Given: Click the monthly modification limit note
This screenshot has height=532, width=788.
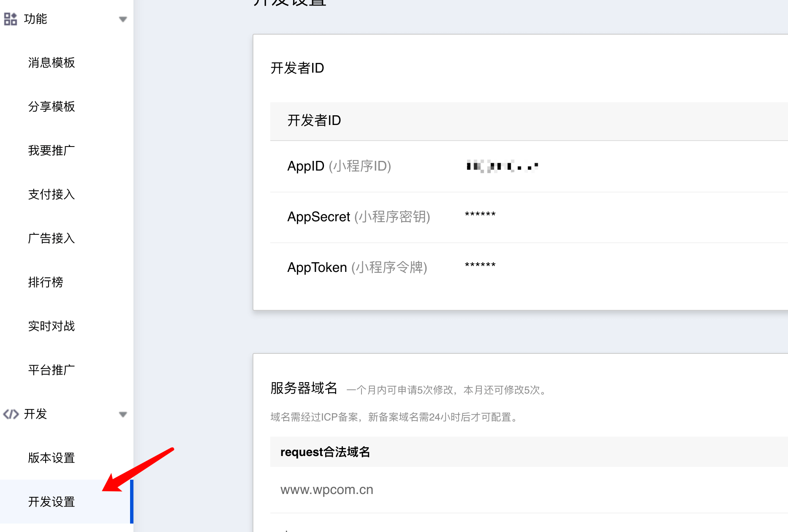Looking at the screenshot, I should pos(447,390).
